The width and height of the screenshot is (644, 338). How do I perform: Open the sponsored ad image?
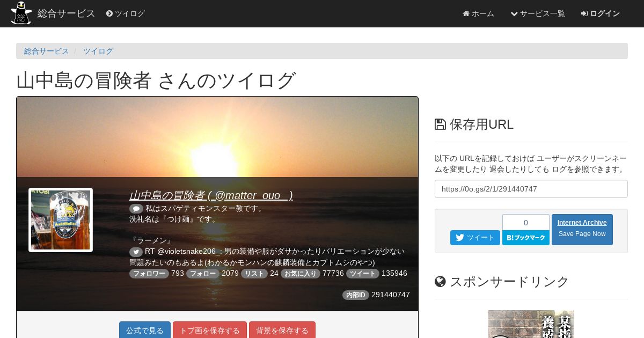click(531, 324)
